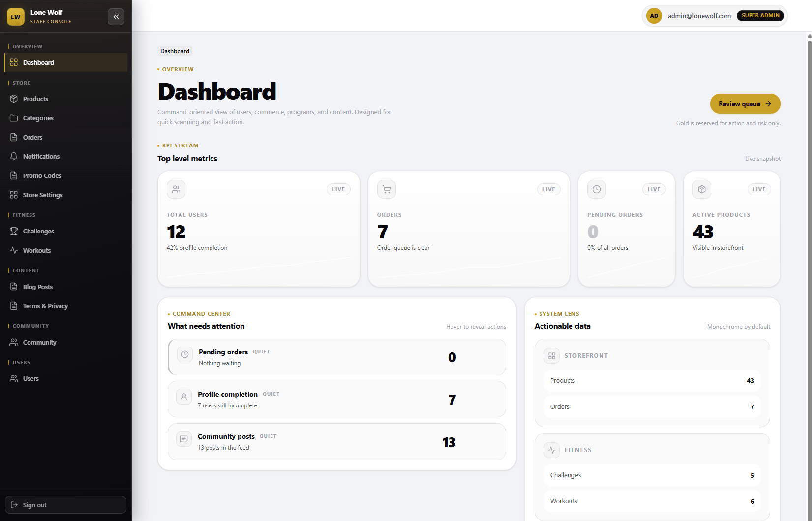The height and width of the screenshot is (521, 812).
Task: Click LIVE badge on Active Products card
Action: click(x=759, y=189)
